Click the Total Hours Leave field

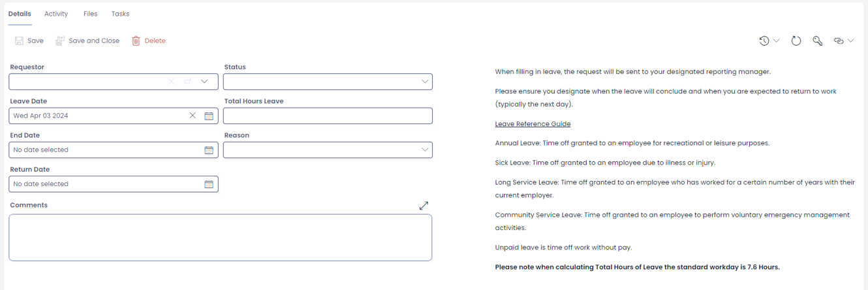[328, 116]
